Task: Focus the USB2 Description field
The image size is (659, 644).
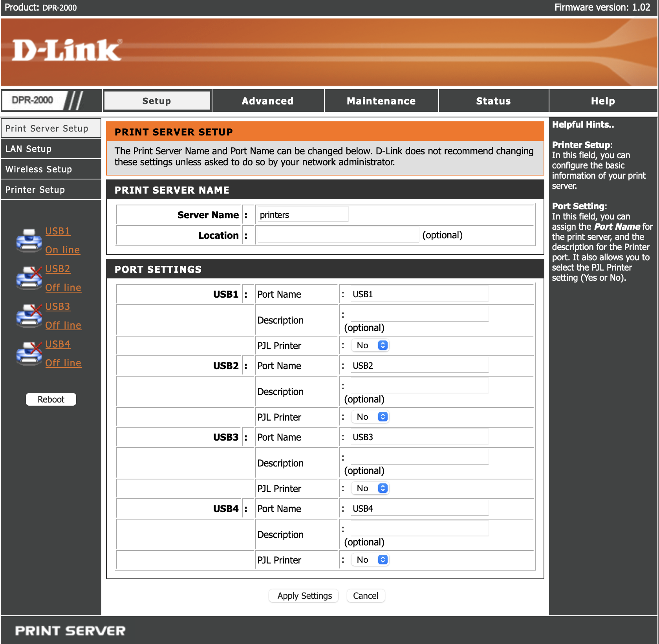Action: coord(419,386)
